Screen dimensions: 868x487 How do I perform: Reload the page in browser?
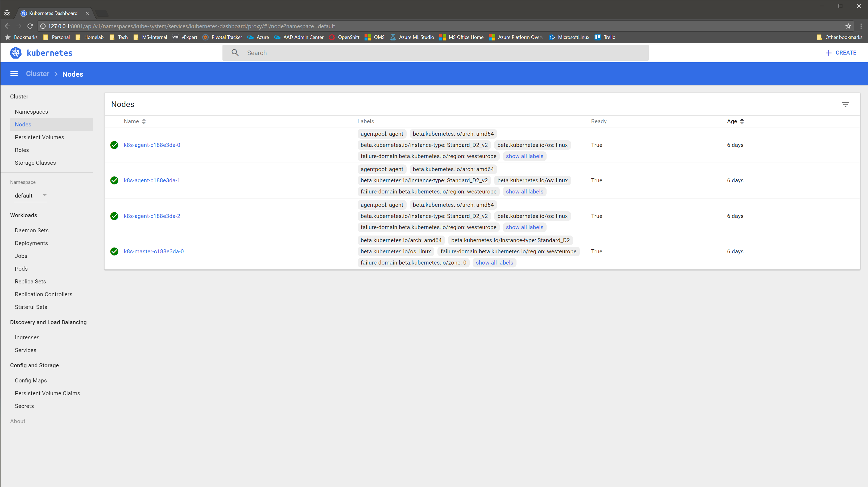[30, 26]
